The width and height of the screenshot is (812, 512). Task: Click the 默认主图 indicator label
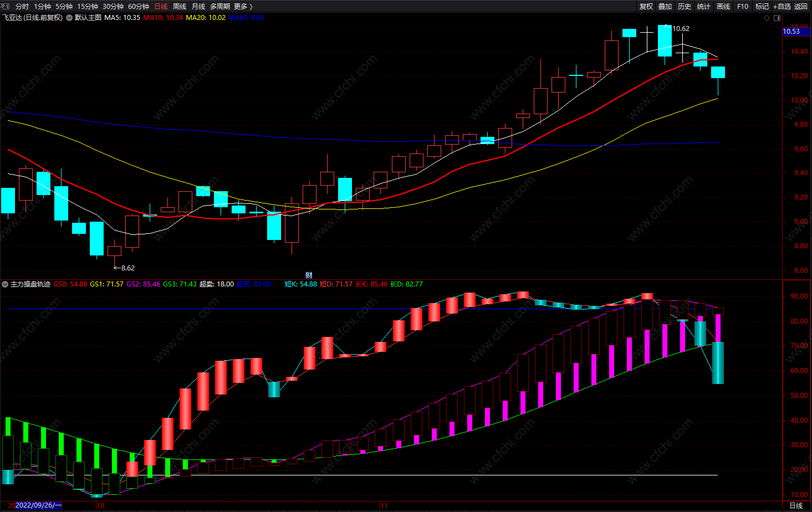(x=88, y=17)
